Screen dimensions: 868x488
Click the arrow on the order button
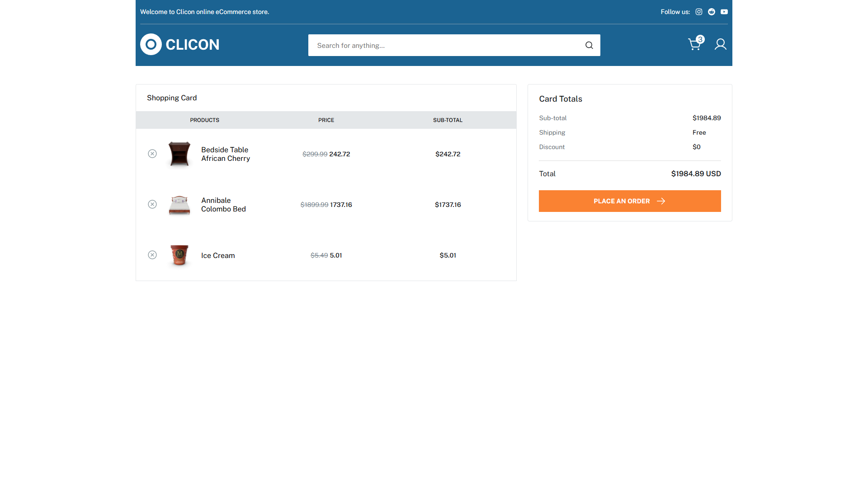coord(661,201)
